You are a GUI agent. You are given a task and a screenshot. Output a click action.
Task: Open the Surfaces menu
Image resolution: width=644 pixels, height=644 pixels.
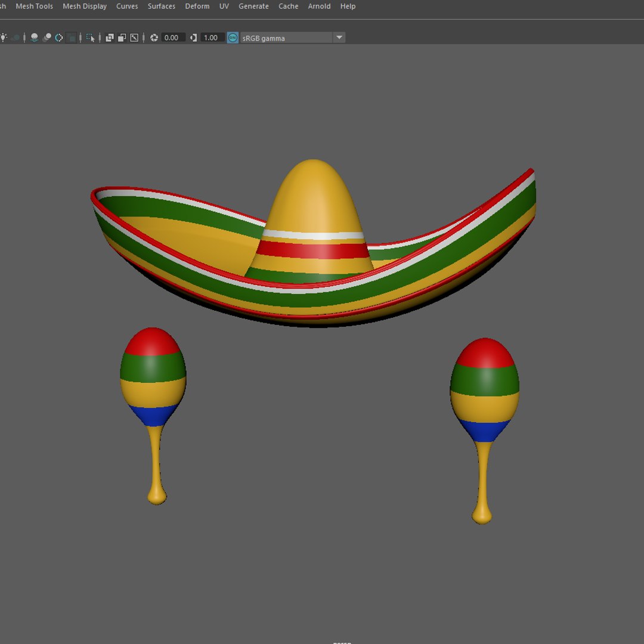162,6
